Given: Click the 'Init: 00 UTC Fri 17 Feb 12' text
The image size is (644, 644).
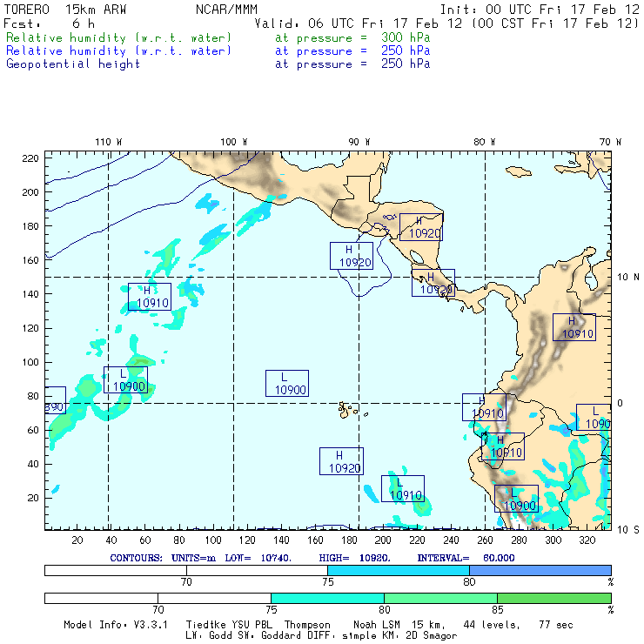Looking at the screenshot, I should [x=540, y=10].
